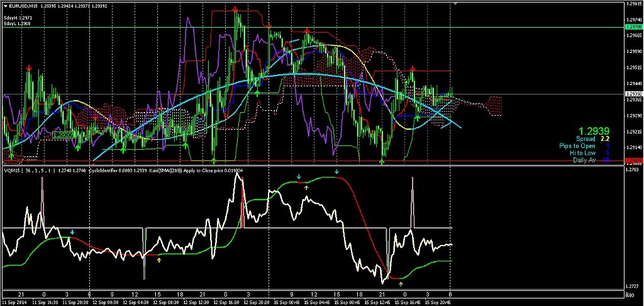The width and height of the screenshot is (644, 306).
Task: Click the 12 Sep 08:30 time label
Action: tap(165, 302)
